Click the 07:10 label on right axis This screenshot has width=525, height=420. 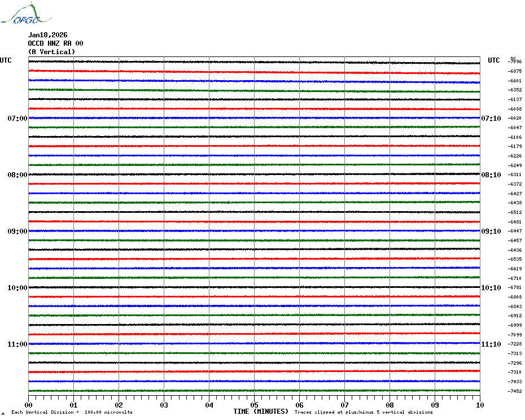pos(491,119)
